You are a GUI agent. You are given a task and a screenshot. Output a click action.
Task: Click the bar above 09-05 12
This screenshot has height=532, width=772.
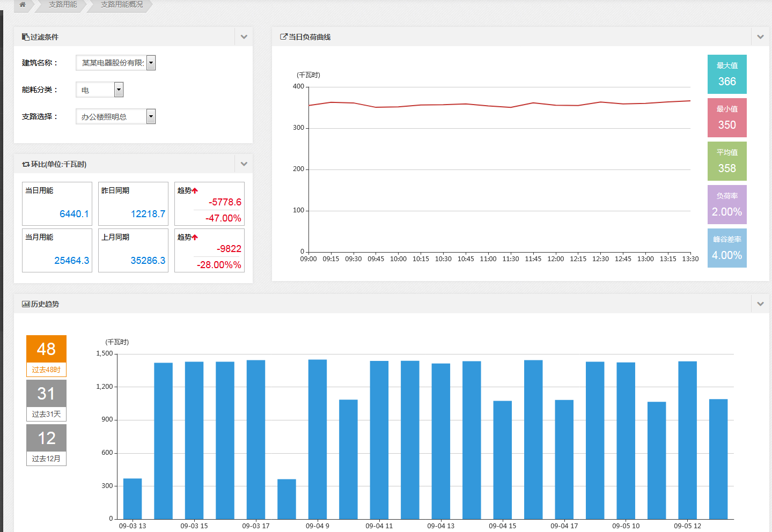[x=688, y=440]
